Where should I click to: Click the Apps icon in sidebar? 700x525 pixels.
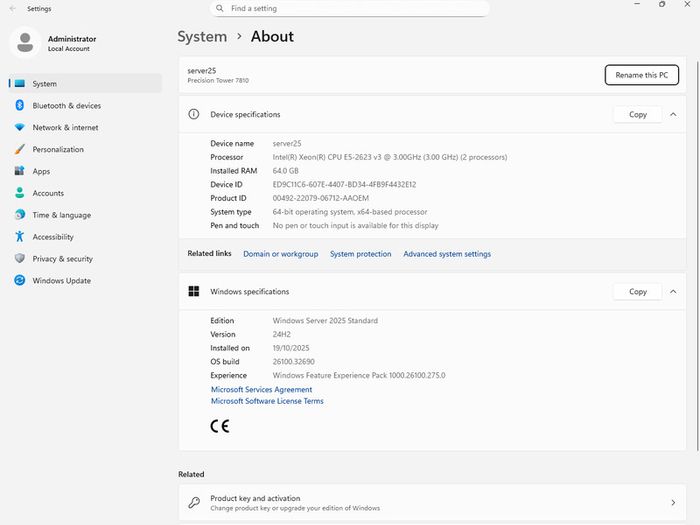click(20, 171)
